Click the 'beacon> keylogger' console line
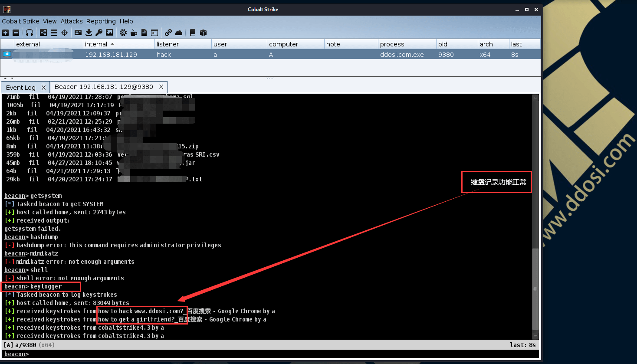This screenshot has width=637, height=364. [33, 286]
